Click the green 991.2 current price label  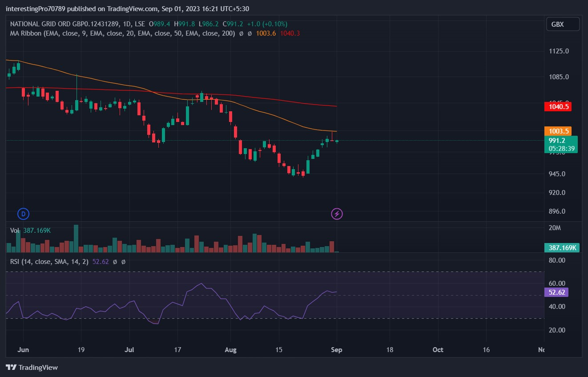pyautogui.click(x=557, y=141)
